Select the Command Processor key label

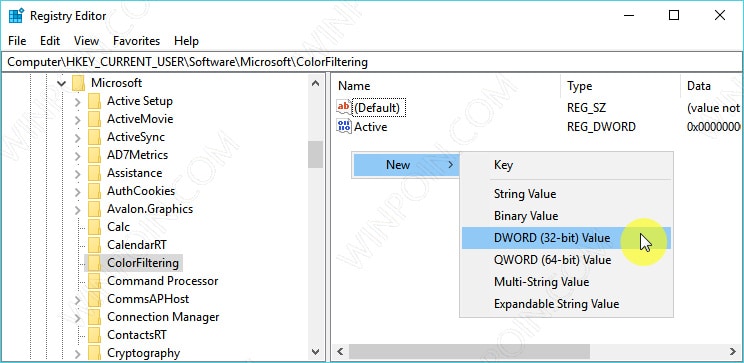163,281
